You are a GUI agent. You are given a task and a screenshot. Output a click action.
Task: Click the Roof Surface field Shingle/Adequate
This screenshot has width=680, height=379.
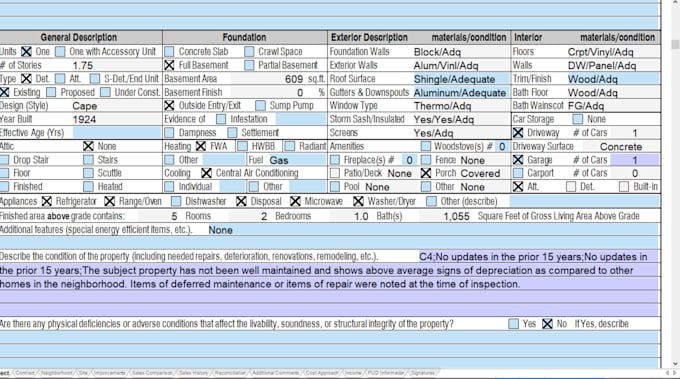point(461,79)
